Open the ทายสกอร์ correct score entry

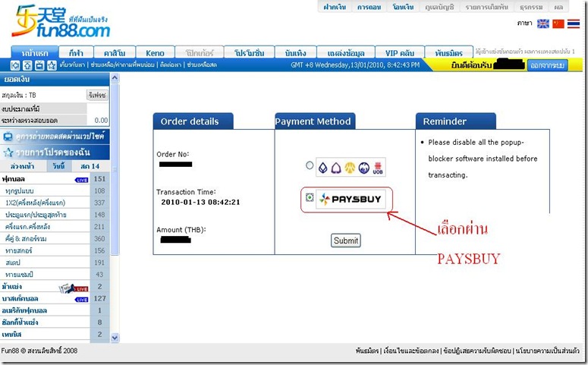click(x=19, y=250)
